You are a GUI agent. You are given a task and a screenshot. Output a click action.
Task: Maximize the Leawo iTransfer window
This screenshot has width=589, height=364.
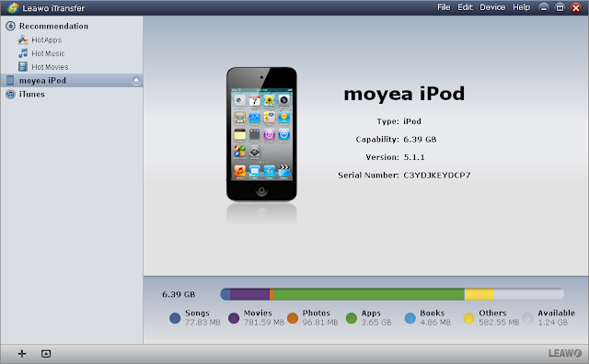(x=560, y=8)
